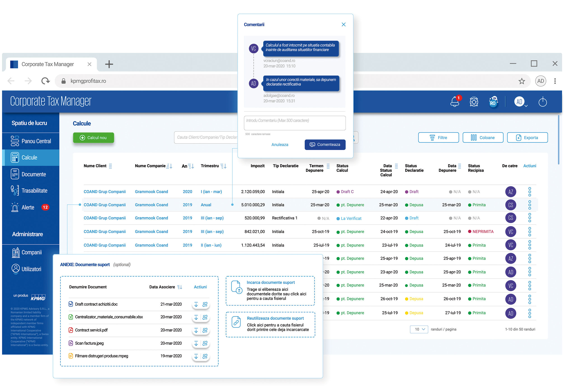Screen dimensions: 565x392
Task: Open the browser three-dot menu
Action: pos(555,81)
